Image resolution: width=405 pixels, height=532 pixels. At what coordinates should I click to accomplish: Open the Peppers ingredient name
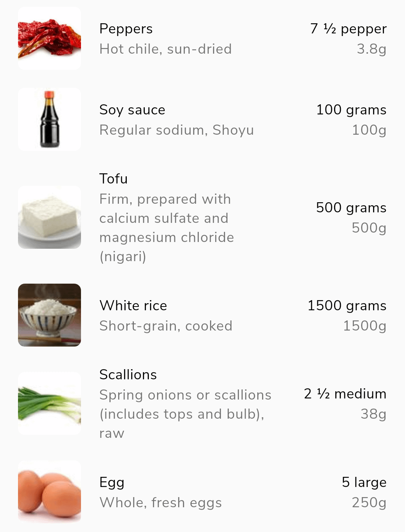pos(126,29)
